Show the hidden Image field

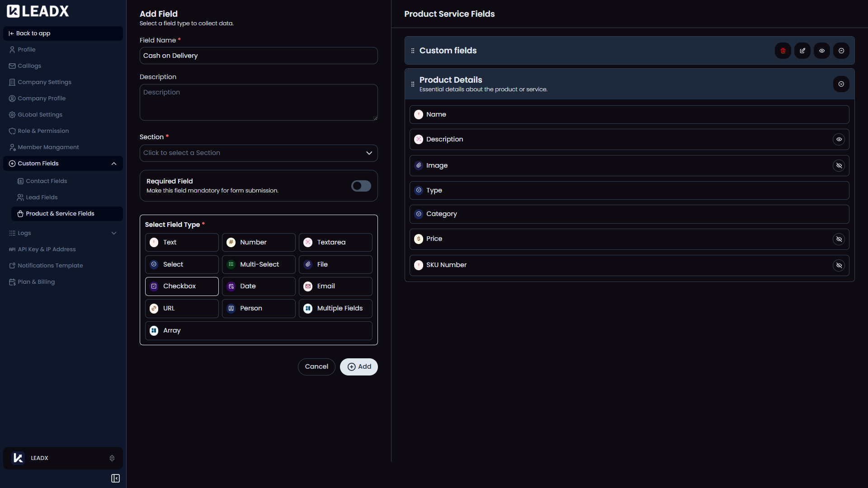(839, 165)
